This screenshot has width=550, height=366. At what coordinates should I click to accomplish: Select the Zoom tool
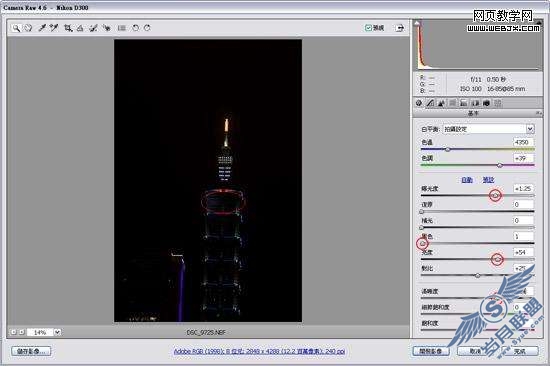click(16, 28)
